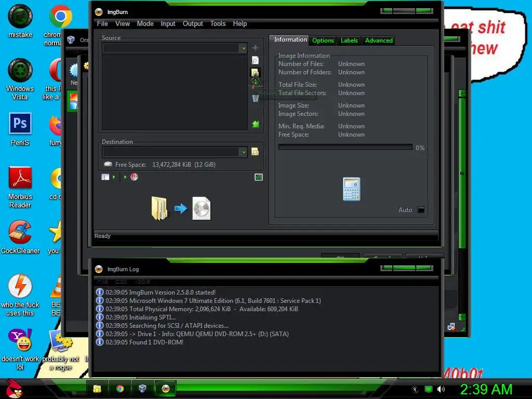Click the VirtualBox scrollbar down arrow
This screenshot has height=399, width=532.
click(x=462, y=317)
